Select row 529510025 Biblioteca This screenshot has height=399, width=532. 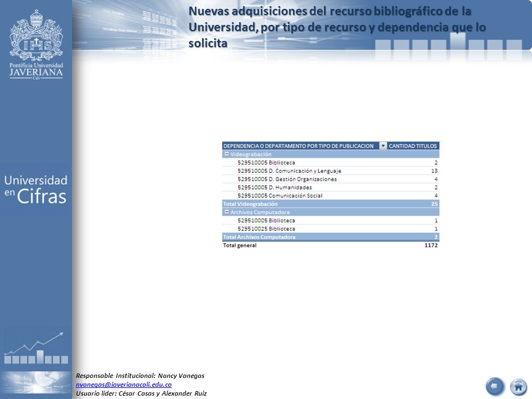click(331, 229)
